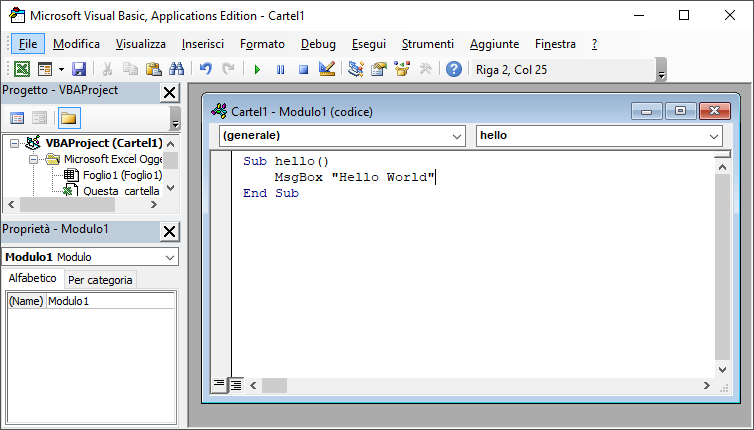Maximize the Cartel1 - Modulo1 code window

680,112
